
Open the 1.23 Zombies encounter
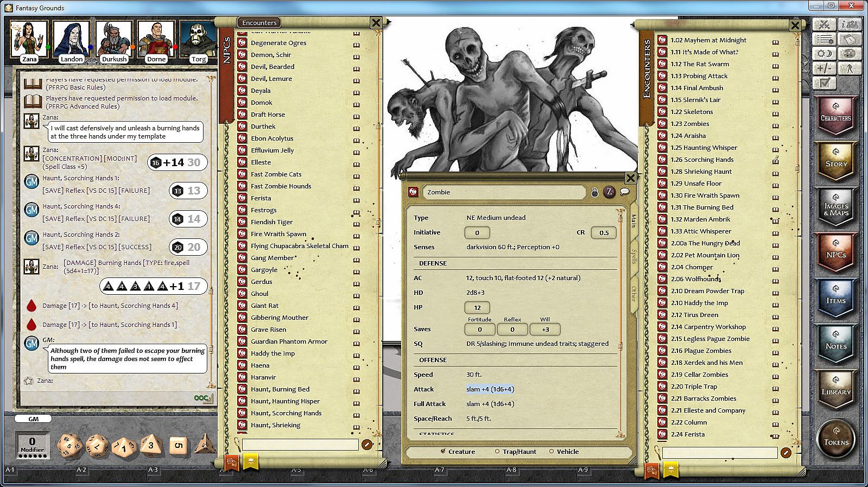(x=689, y=124)
